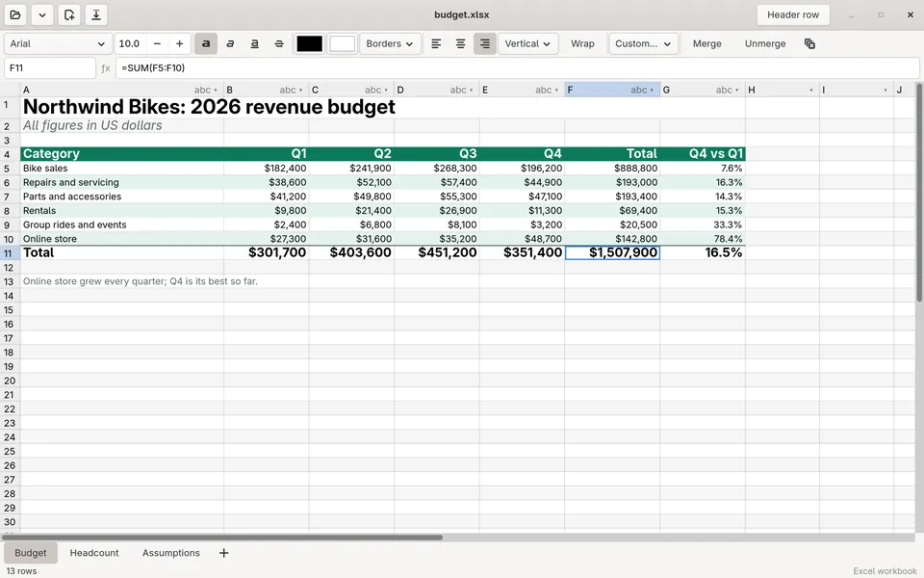The height and width of the screenshot is (578, 924).
Task: Open a file with the folder icon
Action: 15,14
